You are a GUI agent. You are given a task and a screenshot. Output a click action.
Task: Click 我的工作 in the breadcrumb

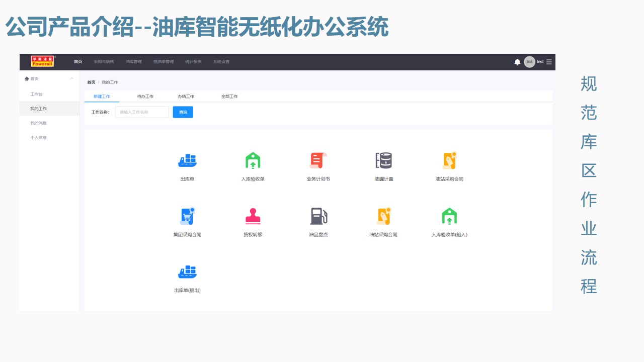coord(110,82)
